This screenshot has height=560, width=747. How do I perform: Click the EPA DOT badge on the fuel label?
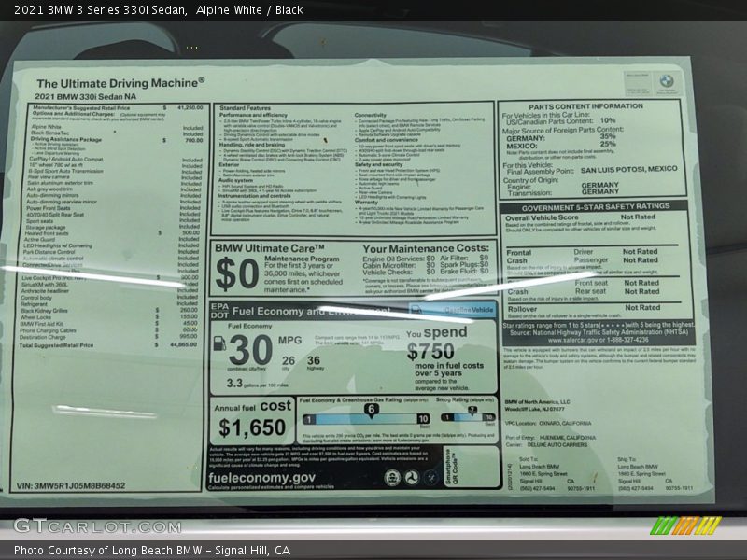point(219,311)
